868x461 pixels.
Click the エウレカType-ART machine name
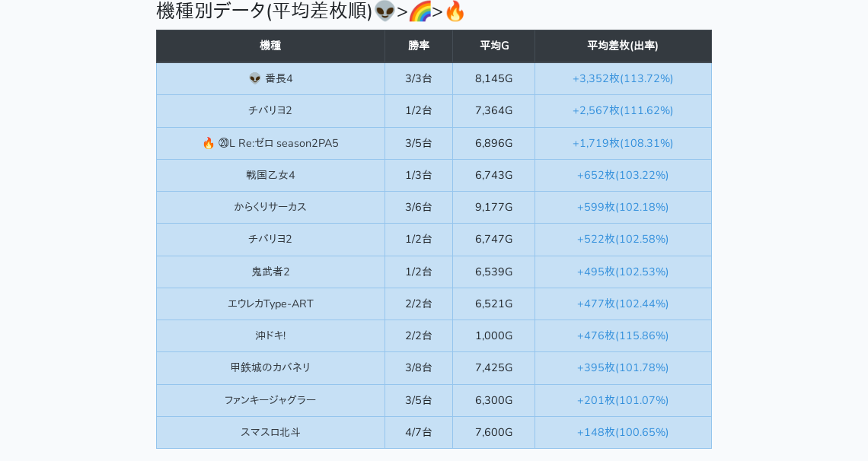[270, 304]
